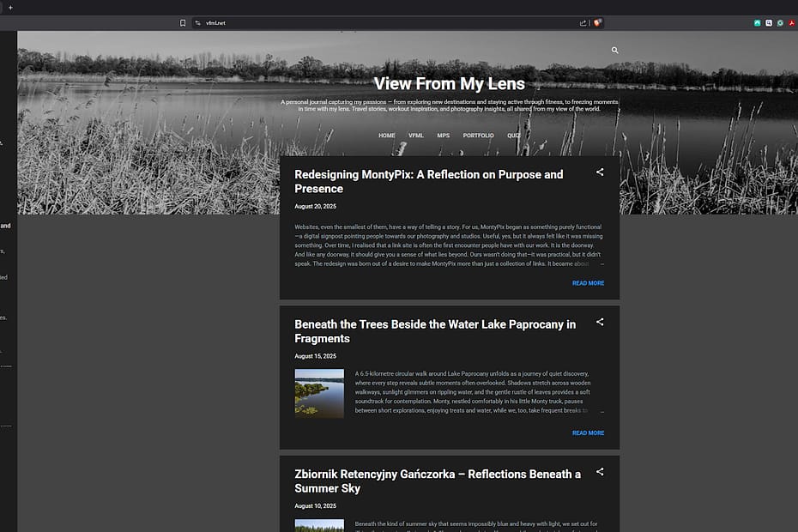Viewport: 798px width, 532px height.
Task: Go to the PORTFOLIO section
Action: 478,136
